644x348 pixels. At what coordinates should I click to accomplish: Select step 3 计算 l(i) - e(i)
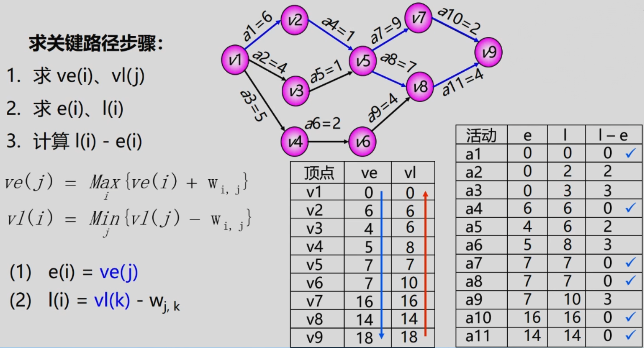click(74, 141)
